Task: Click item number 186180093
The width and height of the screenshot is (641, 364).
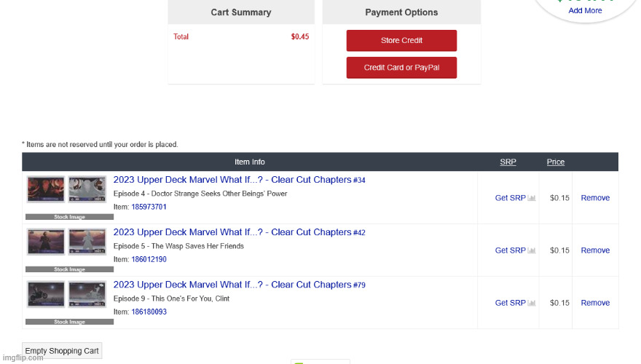Action: tap(149, 312)
